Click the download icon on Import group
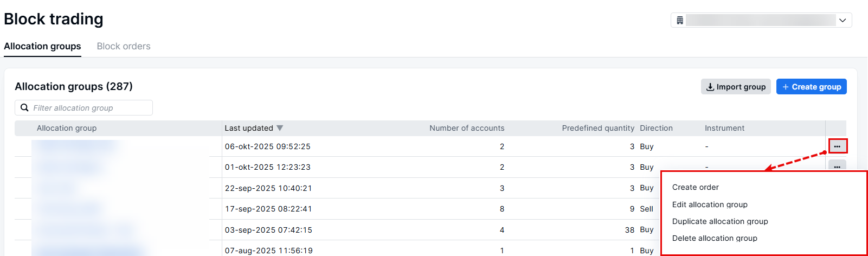The height and width of the screenshot is (256, 868). coord(710,87)
